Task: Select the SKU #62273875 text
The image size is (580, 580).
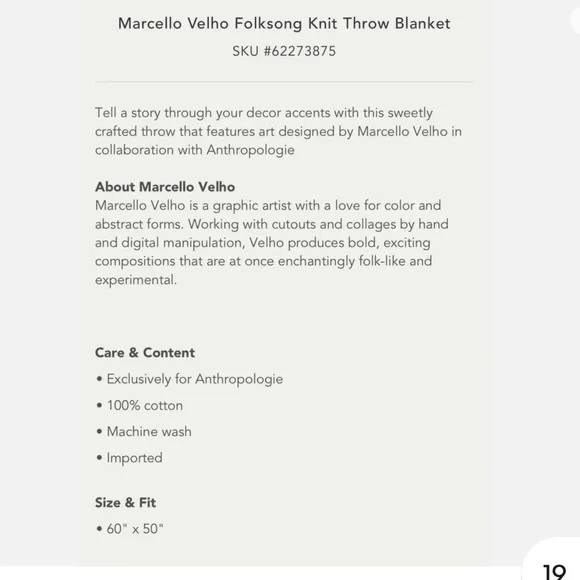Action: click(x=284, y=51)
